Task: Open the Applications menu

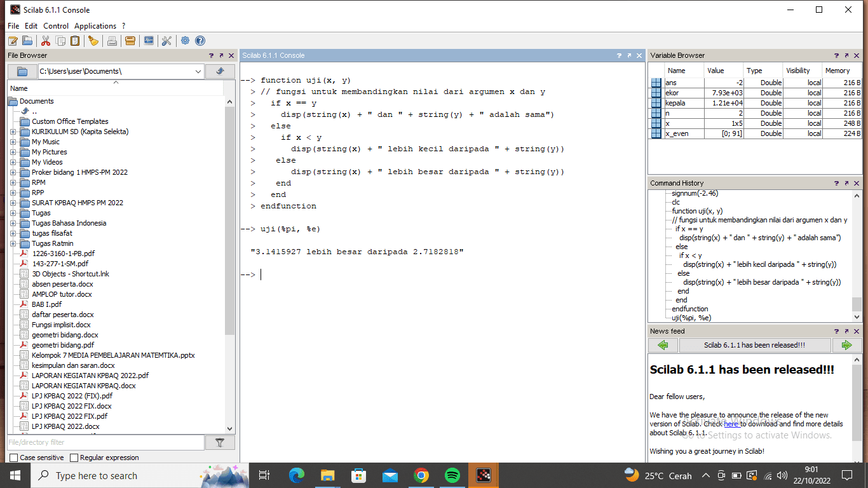Action: [x=95, y=26]
